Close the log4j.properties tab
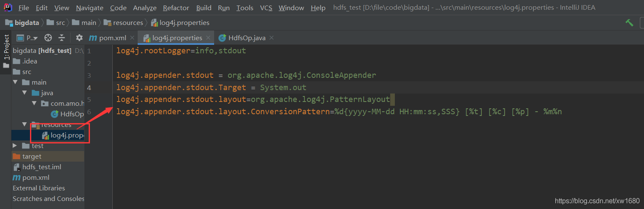The width and height of the screenshot is (644, 209). pos(208,38)
